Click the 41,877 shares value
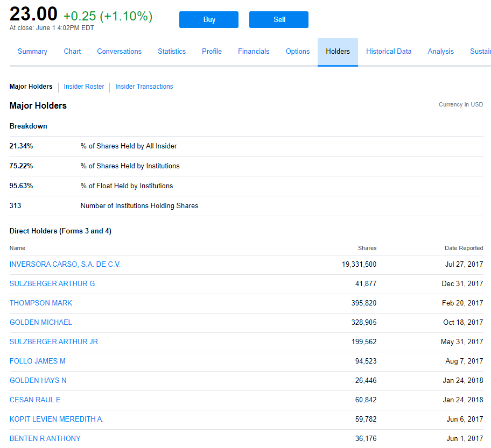The image size is (491, 448). coord(366,284)
